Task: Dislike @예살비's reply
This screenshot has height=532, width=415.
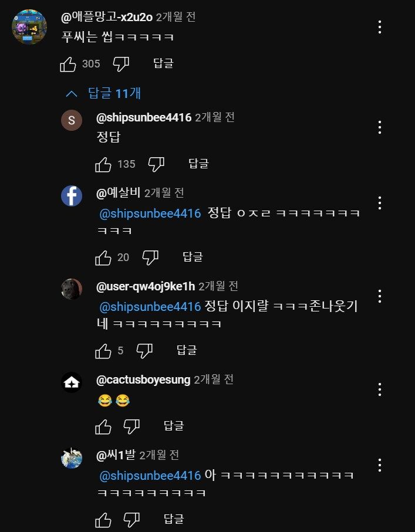Action: point(150,257)
